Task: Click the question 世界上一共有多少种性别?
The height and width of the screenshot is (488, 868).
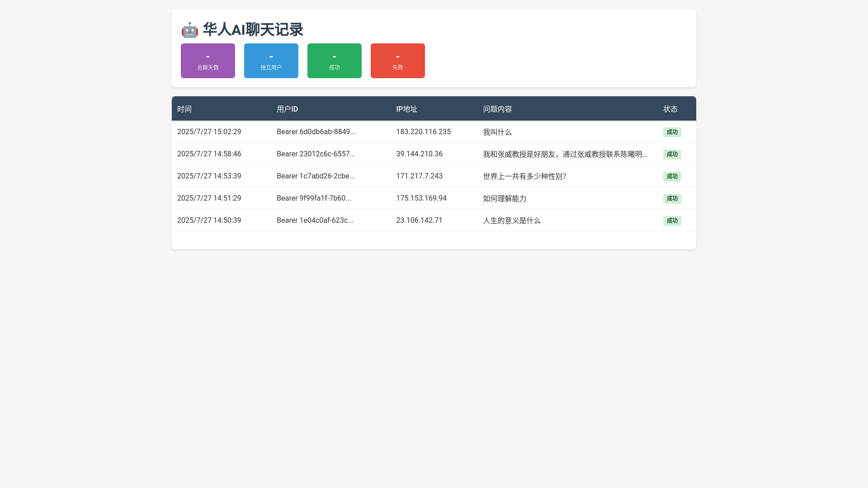Action: (524, 176)
